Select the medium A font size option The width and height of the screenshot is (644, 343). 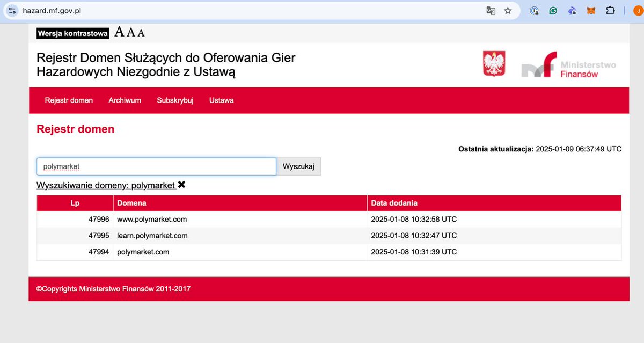pyautogui.click(x=131, y=33)
